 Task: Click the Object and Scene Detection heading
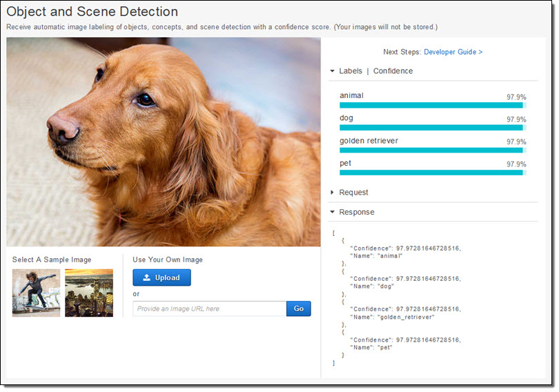click(x=92, y=12)
